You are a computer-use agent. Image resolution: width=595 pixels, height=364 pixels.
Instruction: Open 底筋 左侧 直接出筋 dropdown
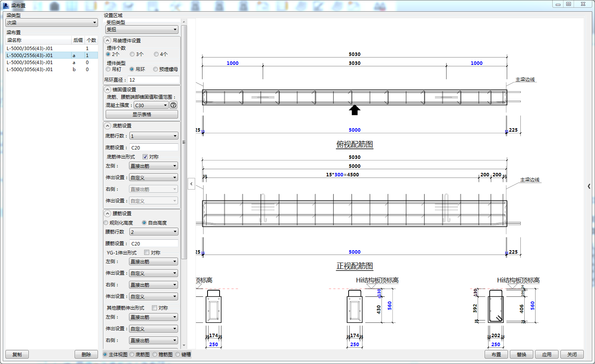click(x=154, y=166)
